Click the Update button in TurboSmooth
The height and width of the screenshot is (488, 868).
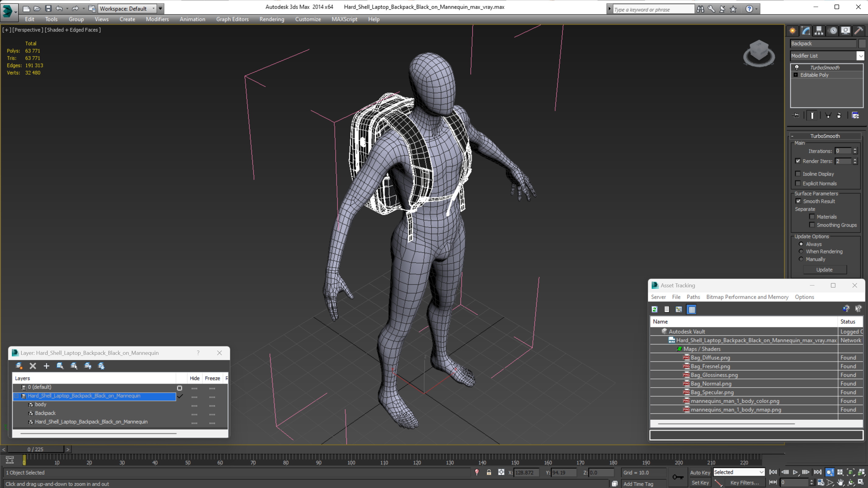pyautogui.click(x=824, y=269)
